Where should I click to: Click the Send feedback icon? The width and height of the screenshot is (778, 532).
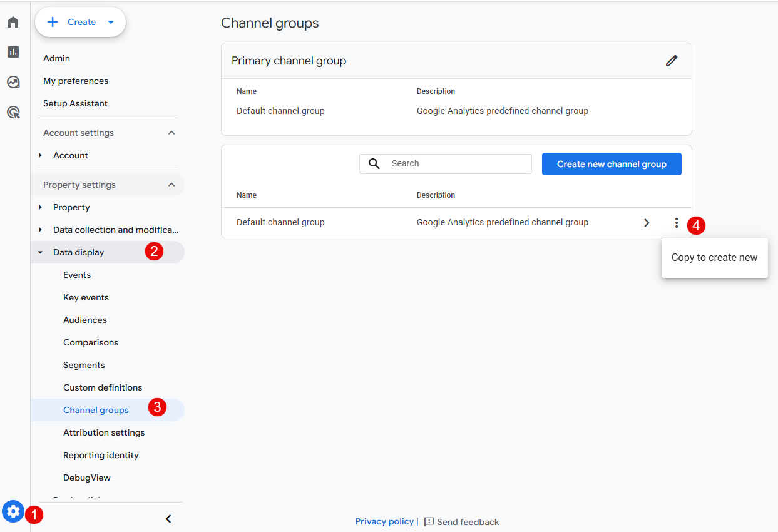[429, 521]
